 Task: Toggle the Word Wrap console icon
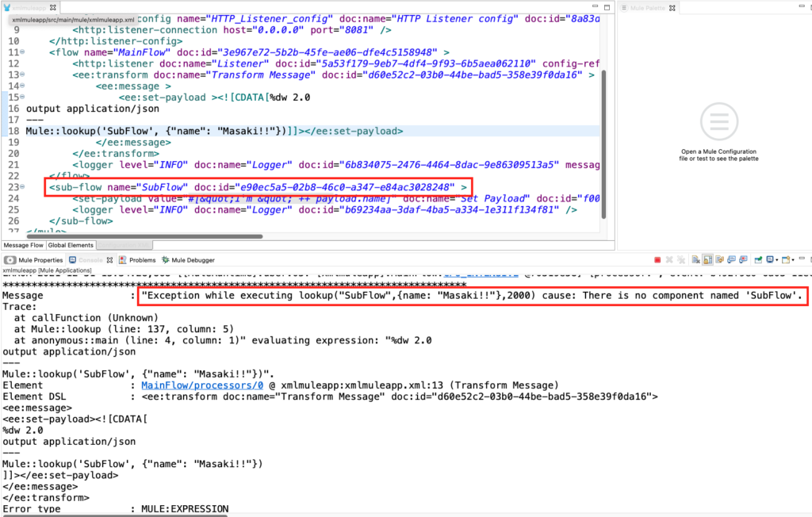click(718, 260)
